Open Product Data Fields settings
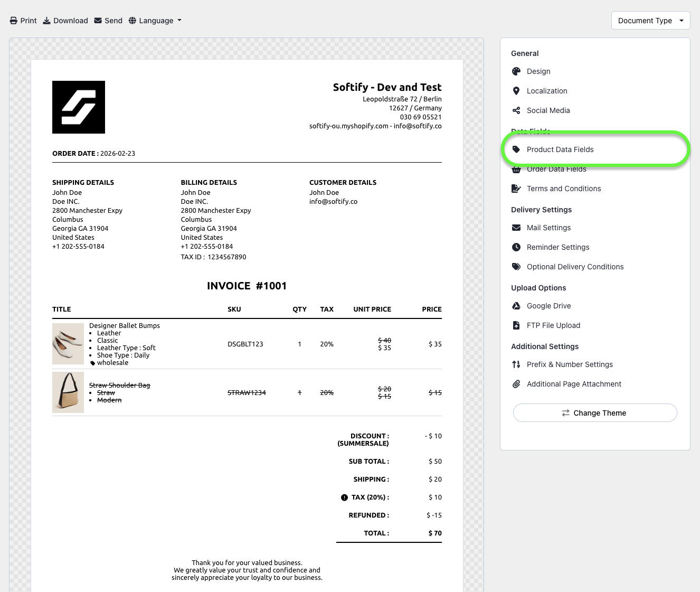The width and height of the screenshot is (700, 592). pyautogui.click(x=560, y=149)
